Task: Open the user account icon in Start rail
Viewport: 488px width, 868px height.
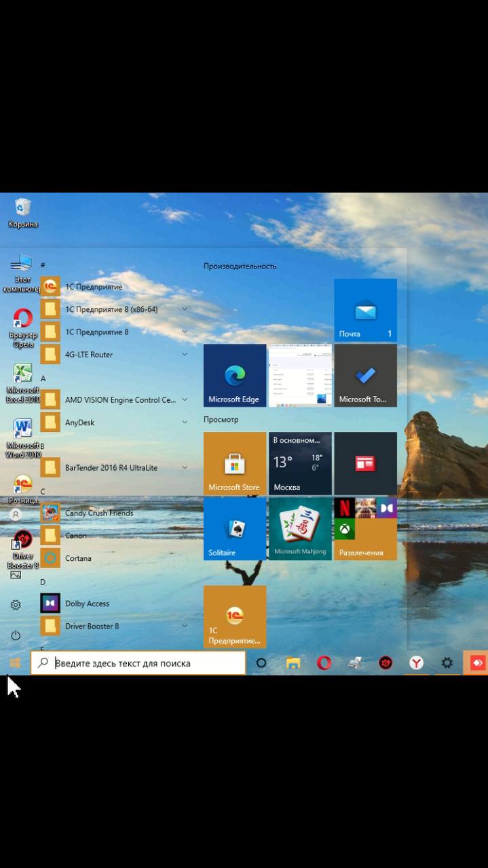Action: point(16,515)
